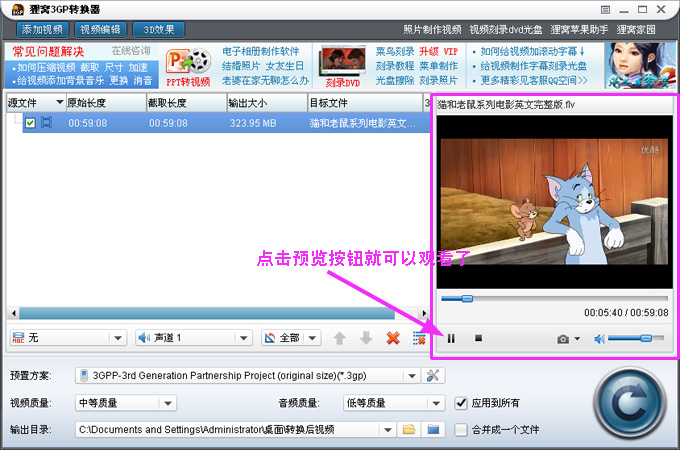Image resolution: width=680 pixels, height=450 pixels.
Task: Open 狸窝苹果助手 menu link
Action: tap(579, 29)
